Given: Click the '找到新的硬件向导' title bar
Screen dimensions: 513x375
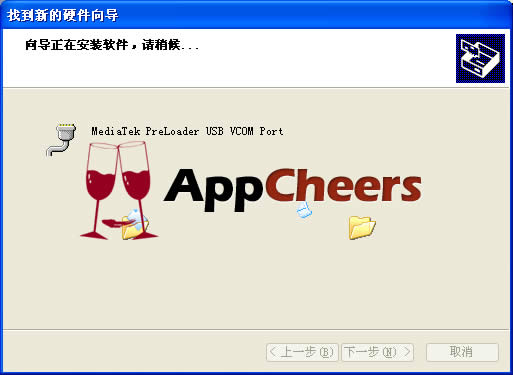Looking at the screenshot, I should 256,15.
